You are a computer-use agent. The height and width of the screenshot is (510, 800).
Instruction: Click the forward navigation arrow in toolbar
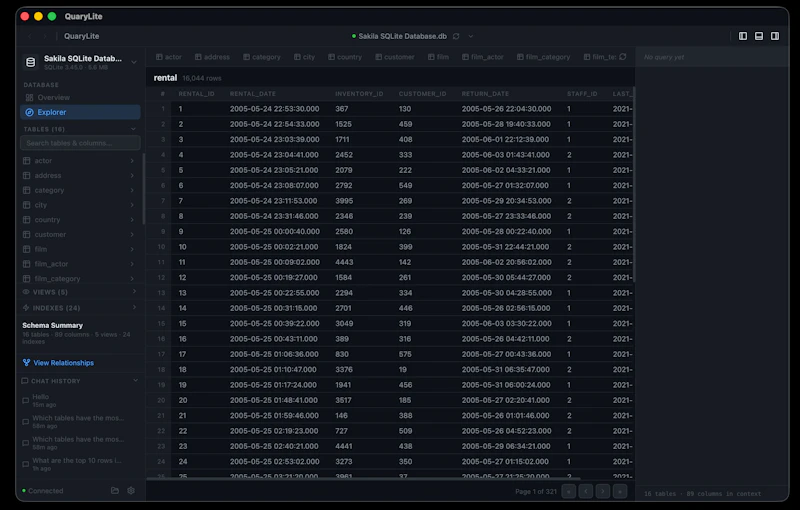click(x=44, y=36)
